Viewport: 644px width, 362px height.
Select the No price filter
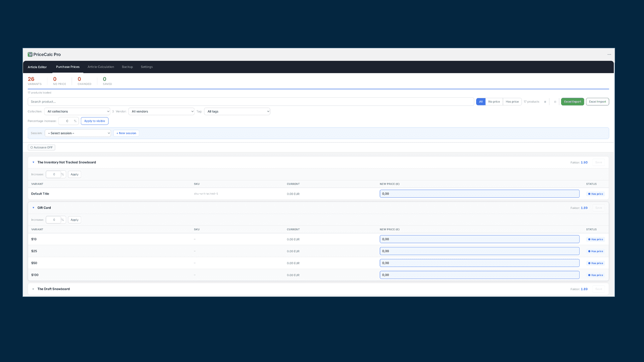click(x=494, y=102)
